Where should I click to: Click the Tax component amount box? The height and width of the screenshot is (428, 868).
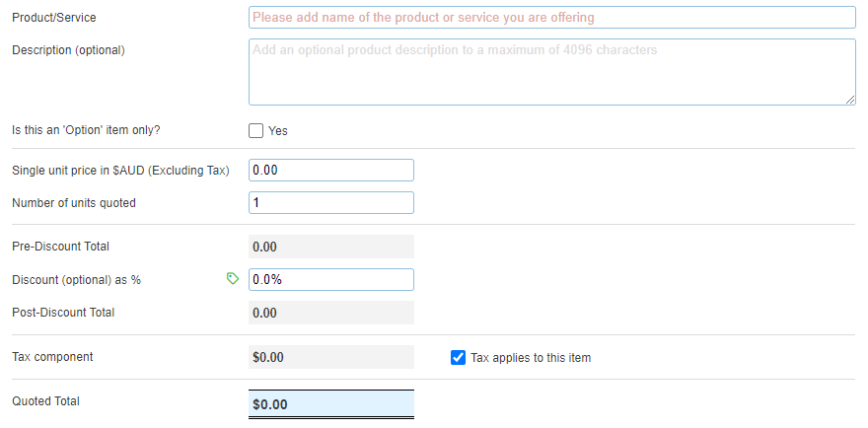(x=331, y=357)
